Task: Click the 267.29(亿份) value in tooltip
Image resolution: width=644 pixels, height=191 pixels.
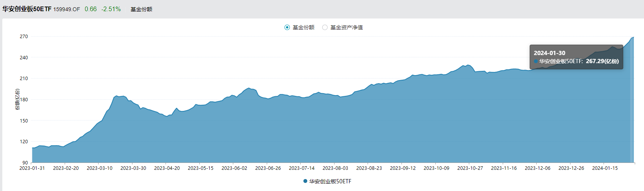Action: coord(602,61)
